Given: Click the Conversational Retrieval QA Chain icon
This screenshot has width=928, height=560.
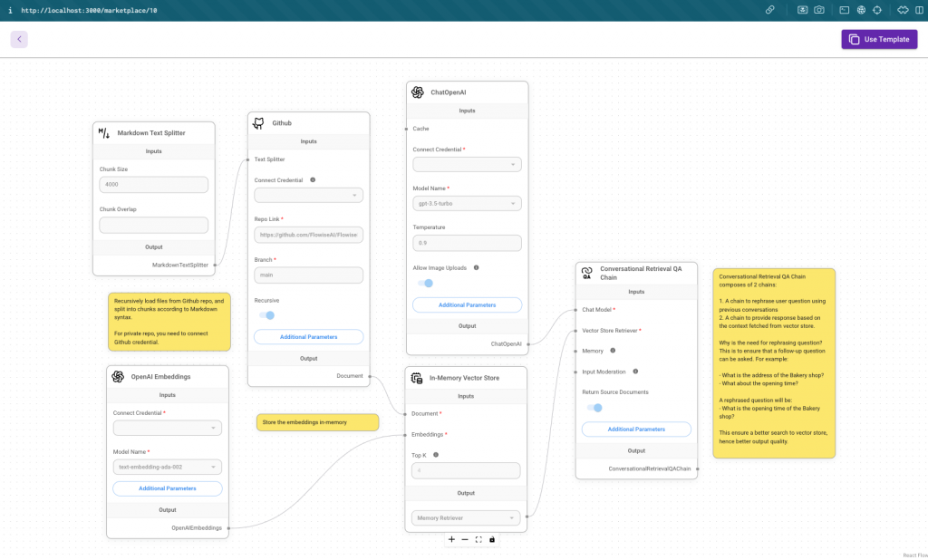Looking at the screenshot, I should 586,273.
